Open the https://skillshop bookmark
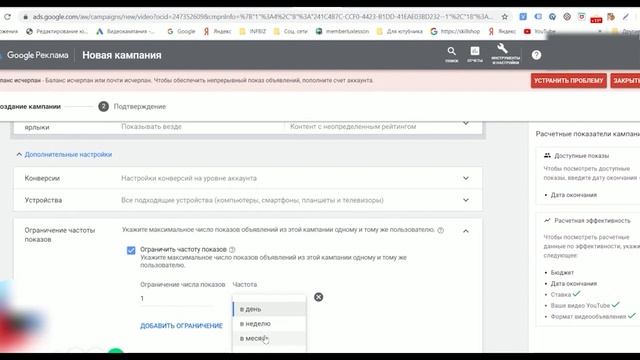 [455, 31]
